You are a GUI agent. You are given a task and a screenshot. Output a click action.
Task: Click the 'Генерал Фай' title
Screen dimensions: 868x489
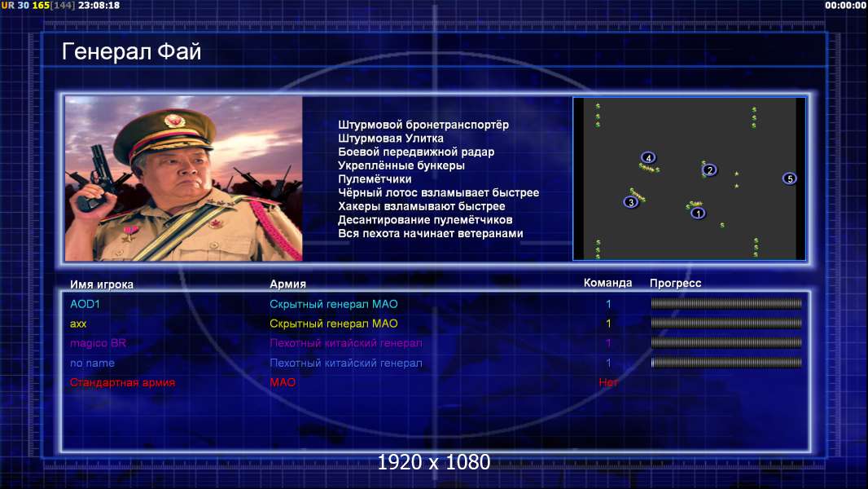[131, 52]
